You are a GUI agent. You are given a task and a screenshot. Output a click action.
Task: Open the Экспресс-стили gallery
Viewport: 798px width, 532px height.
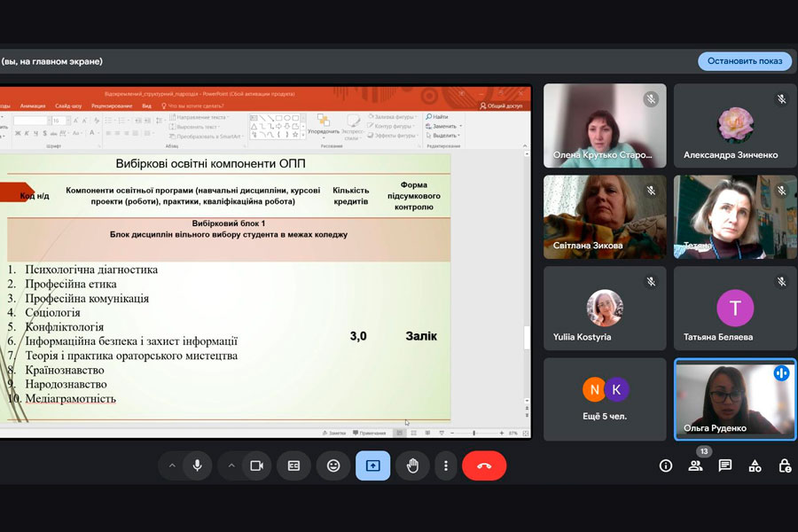click(352, 128)
